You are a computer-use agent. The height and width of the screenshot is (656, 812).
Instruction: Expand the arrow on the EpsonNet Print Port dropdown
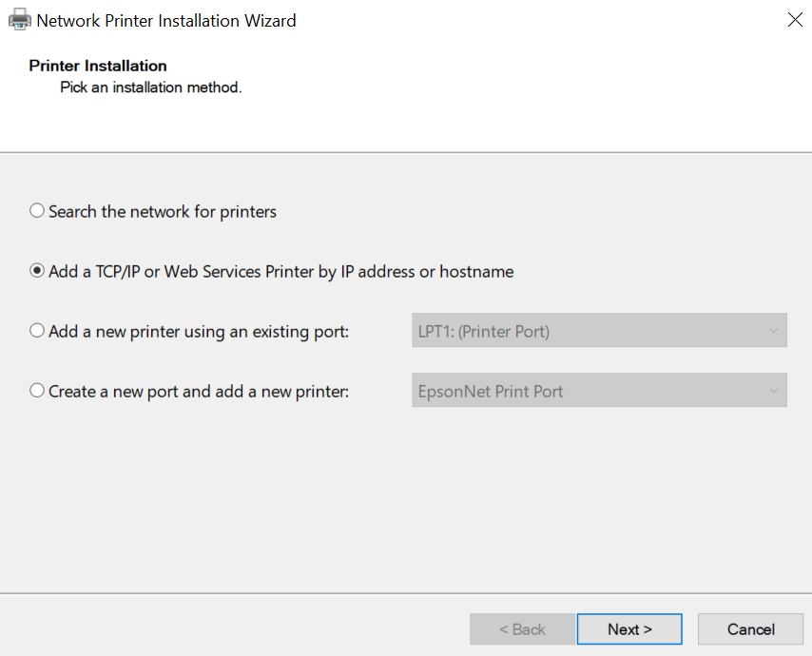(773, 390)
